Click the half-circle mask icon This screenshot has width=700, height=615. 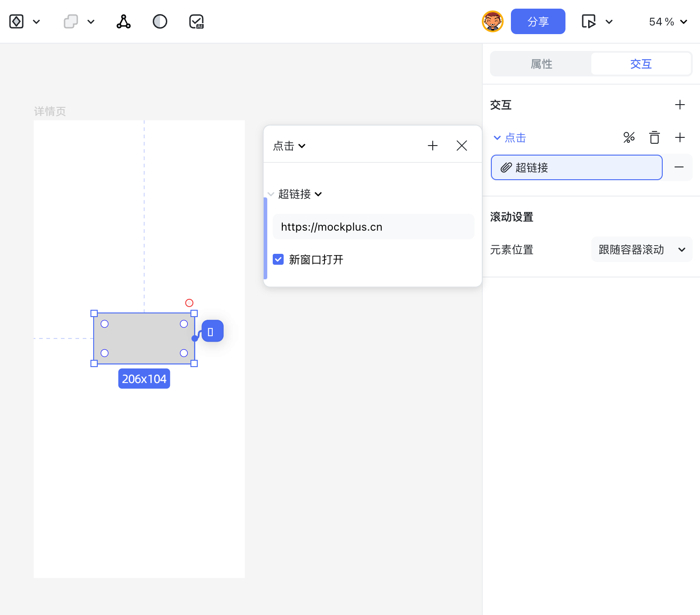click(x=160, y=21)
